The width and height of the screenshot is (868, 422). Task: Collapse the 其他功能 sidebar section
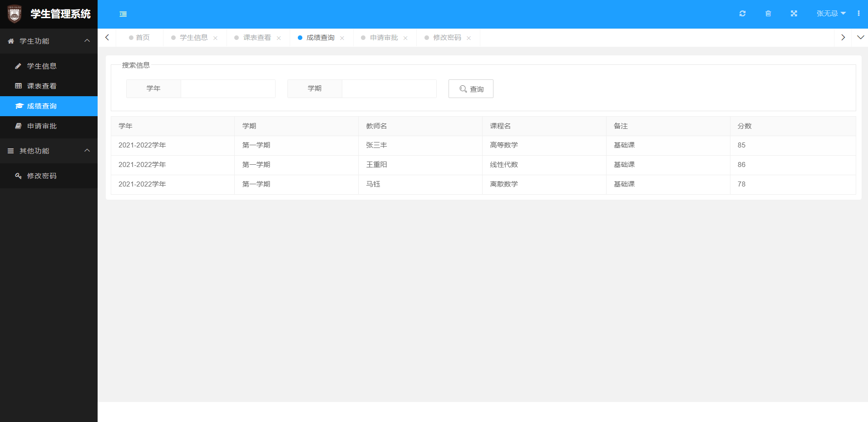pyautogui.click(x=87, y=151)
